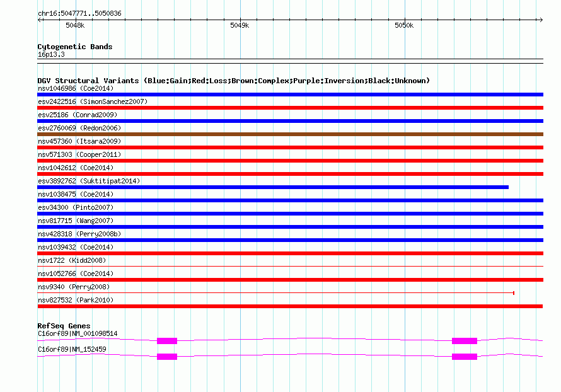Click the RefSeq Genes track title
The width and height of the screenshot is (561, 392).
pyautogui.click(x=64, y=326)
